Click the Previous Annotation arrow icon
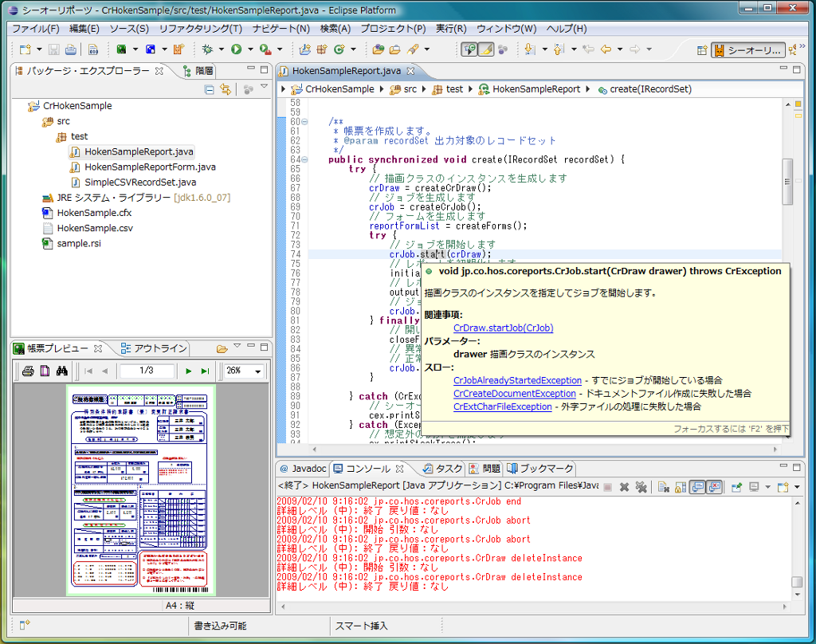 (559, 49)
